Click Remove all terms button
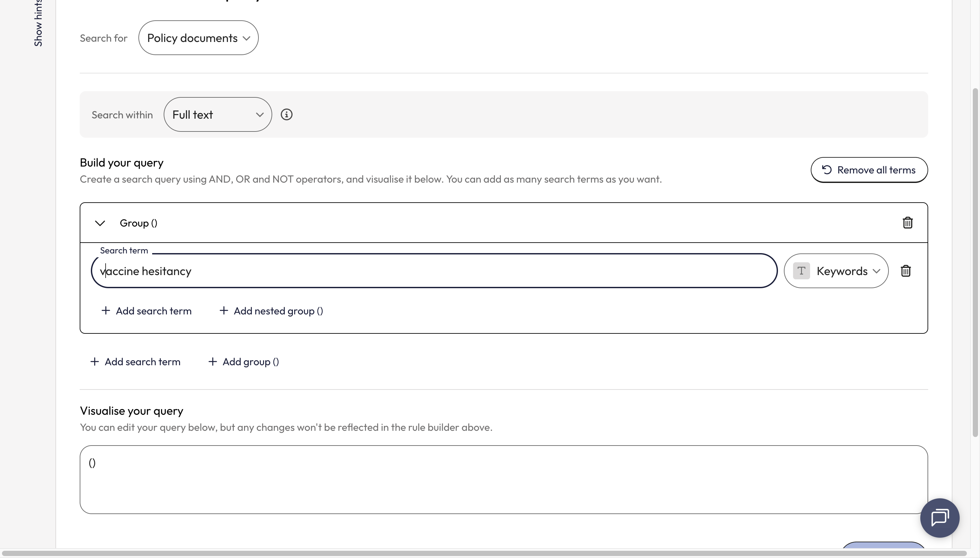This screenshot has width=980, height=558. pyautogui.click(x=869, y=170)
